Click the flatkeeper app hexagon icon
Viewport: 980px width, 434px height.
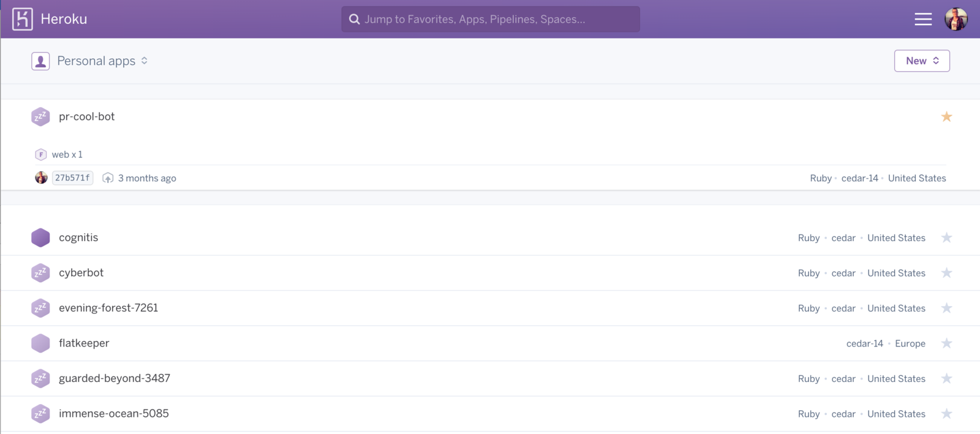click(x=40, y=343)
